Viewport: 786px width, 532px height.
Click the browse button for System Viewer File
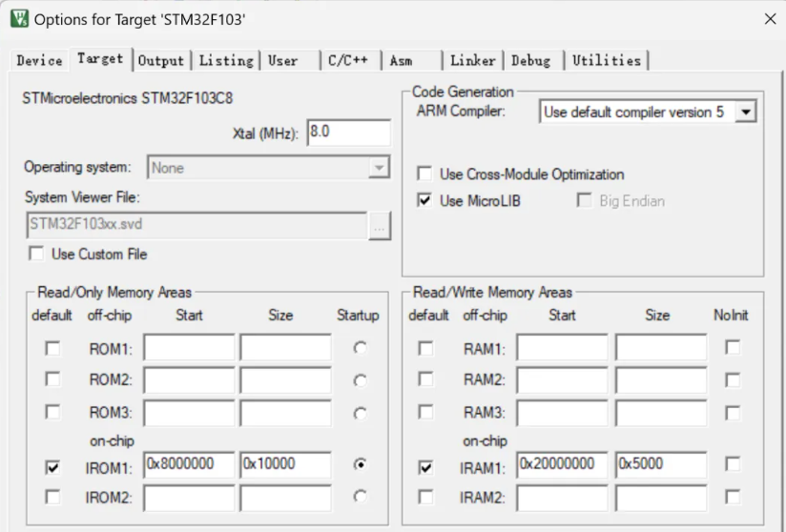380,225
